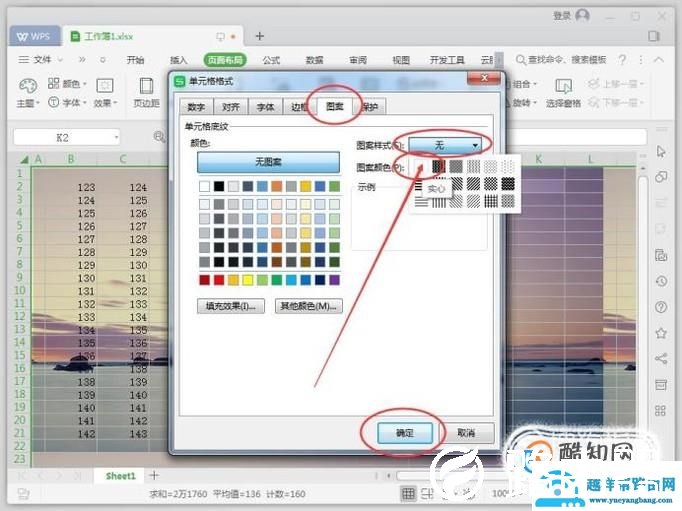
Task: Open the 开始 ribbon tab
Action: [x=135, y=60]
